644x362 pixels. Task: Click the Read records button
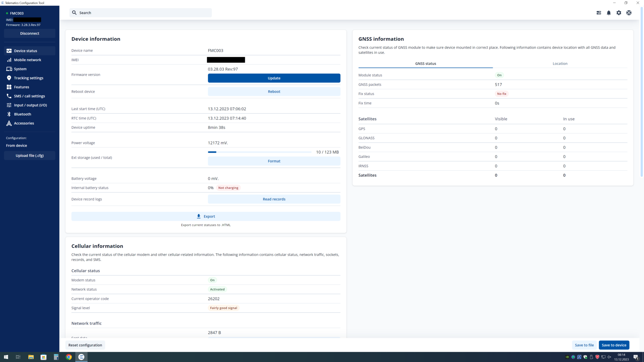(274, 199)
